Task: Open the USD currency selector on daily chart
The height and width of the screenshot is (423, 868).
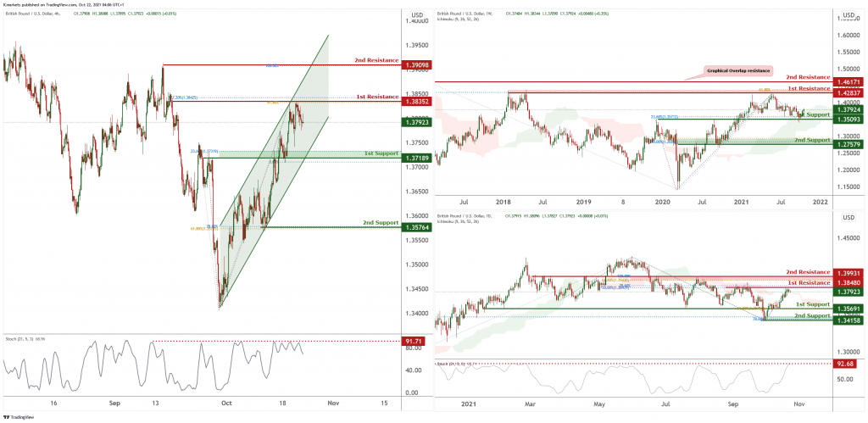Action: (849, 218)
